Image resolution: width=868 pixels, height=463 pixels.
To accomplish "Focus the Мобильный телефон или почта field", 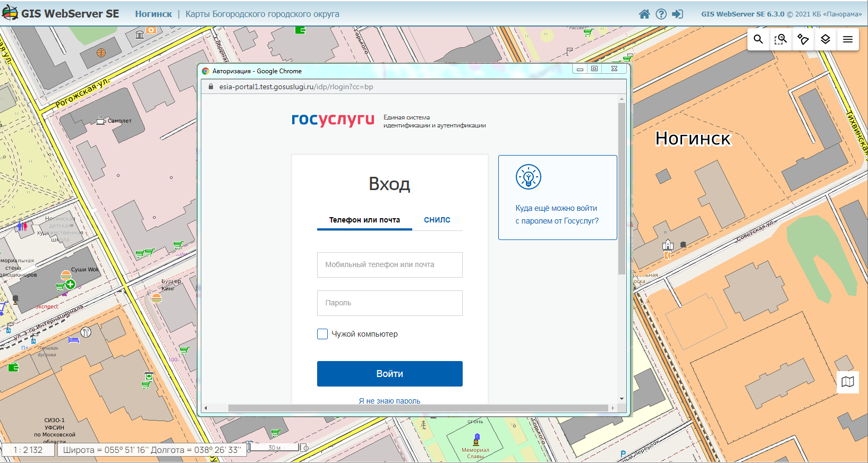I will click(x=390, y=265).
